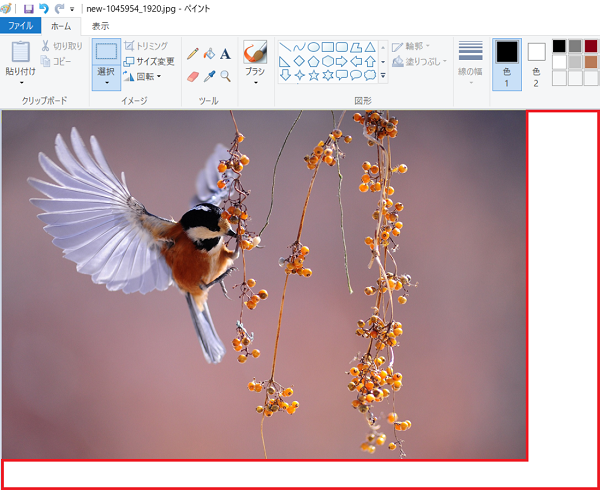This screenshot has width=600, height=490.
Task: Choose the Left arrow shape
Action: click(x=356, y=61)
